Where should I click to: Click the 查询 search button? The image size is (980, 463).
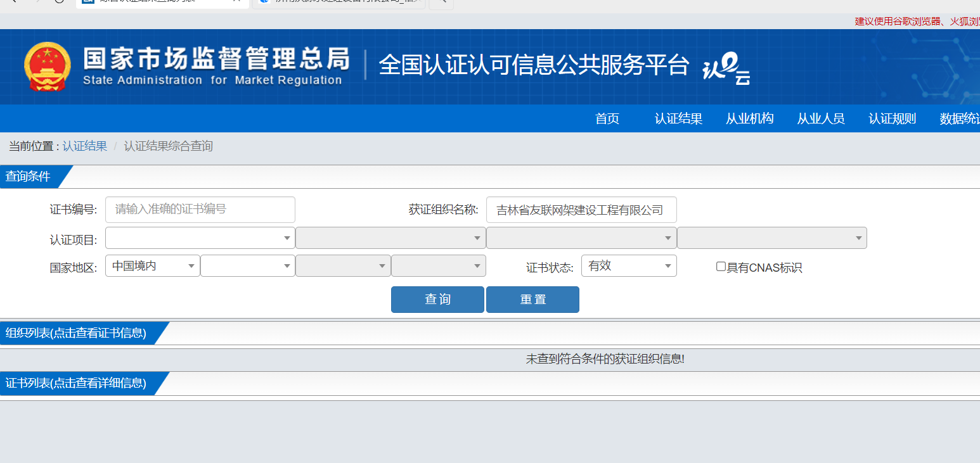point(437,300)
